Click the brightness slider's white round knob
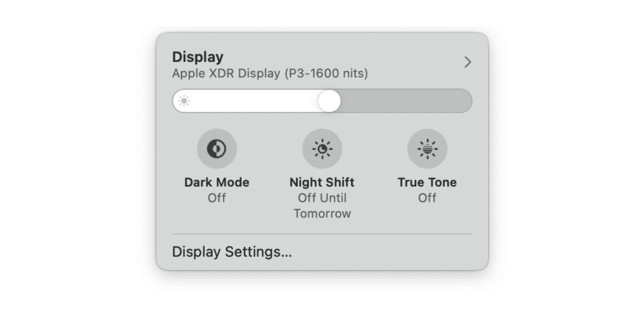The width and height of the screenshot is (644, 311). (x=329, y=101)
